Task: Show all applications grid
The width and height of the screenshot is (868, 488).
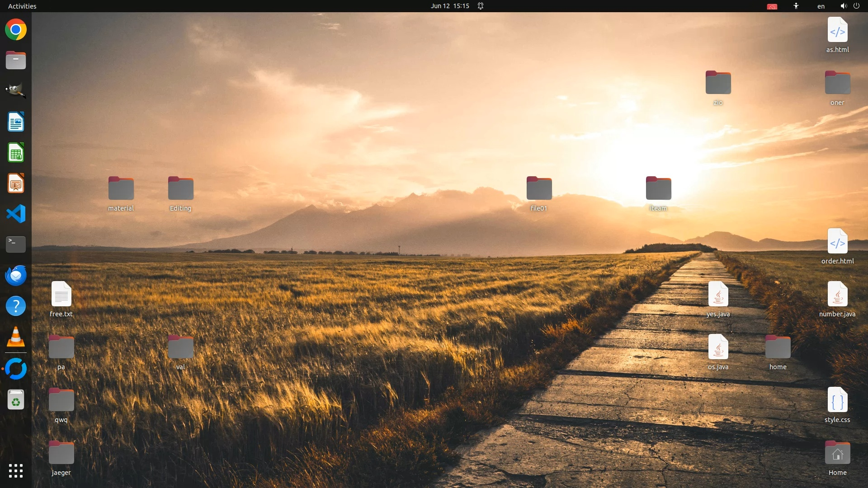Action: [x=16, y=471]
